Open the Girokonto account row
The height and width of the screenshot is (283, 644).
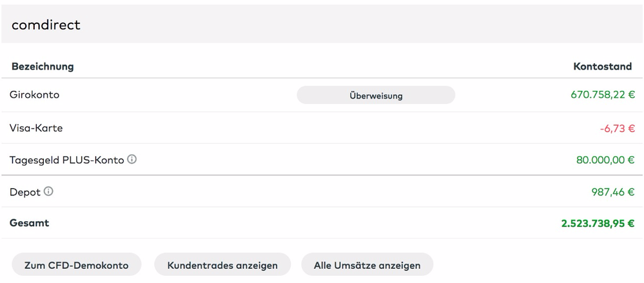click(x=34, y=95)
